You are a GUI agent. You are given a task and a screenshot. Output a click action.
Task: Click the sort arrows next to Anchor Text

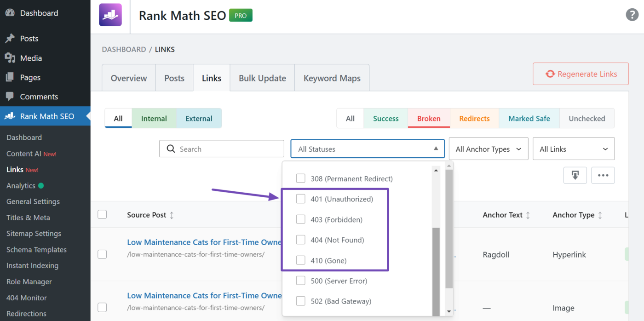528,215
